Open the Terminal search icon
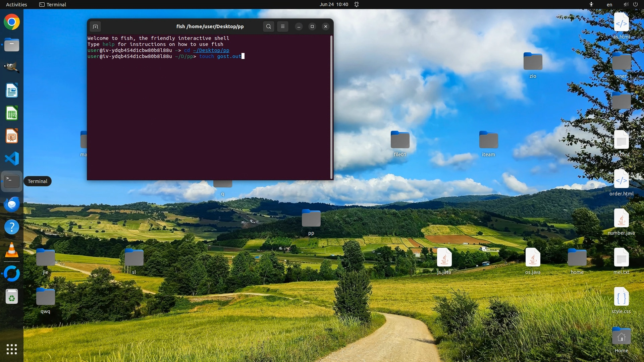 tap(268, 26)
